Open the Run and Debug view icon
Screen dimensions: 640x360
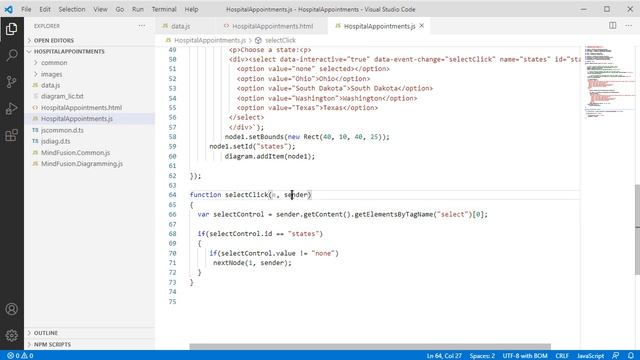point(11,109)
